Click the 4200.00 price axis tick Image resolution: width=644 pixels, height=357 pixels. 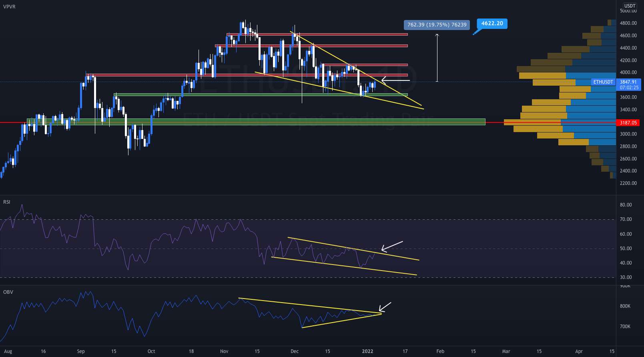pyautogui.click(x=628, y=60)
